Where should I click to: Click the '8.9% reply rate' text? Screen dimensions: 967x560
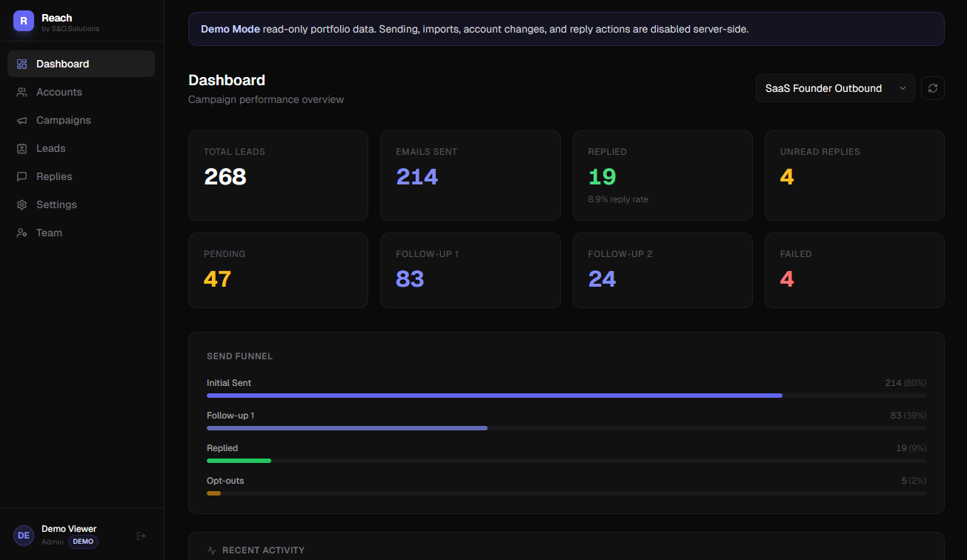[x=618, y=199]
